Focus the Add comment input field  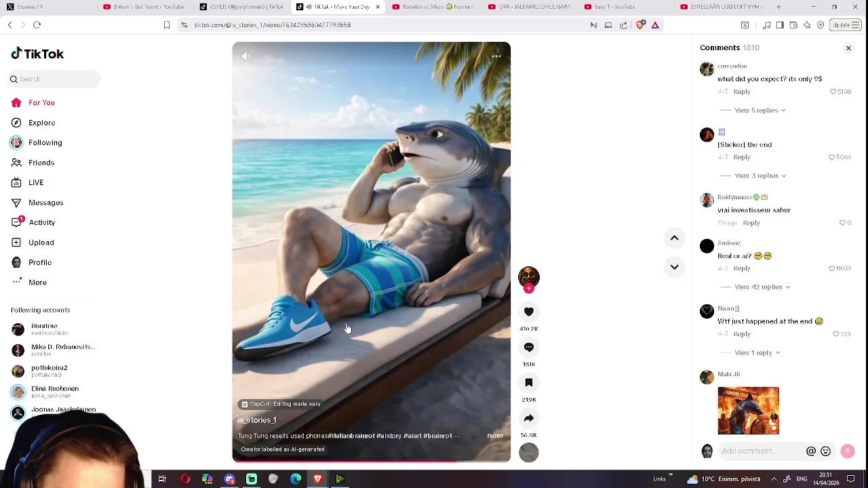tap(761, 451)
